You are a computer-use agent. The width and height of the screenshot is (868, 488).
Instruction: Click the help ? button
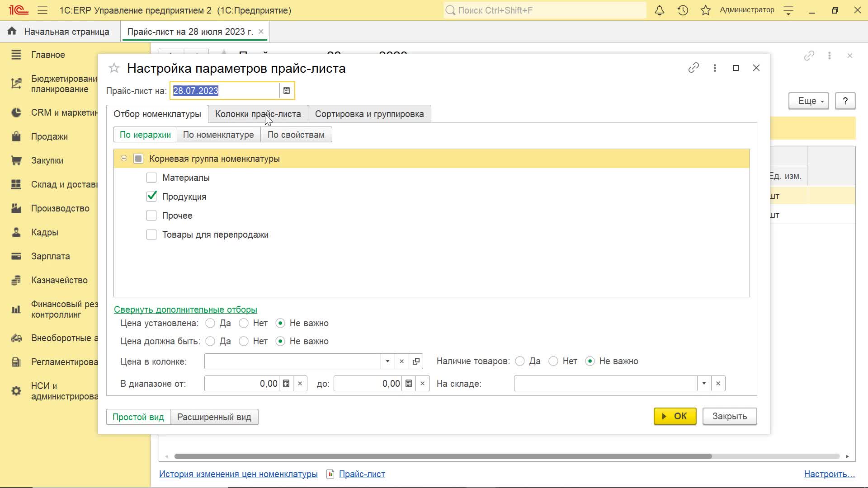click(x=845, y=101)
